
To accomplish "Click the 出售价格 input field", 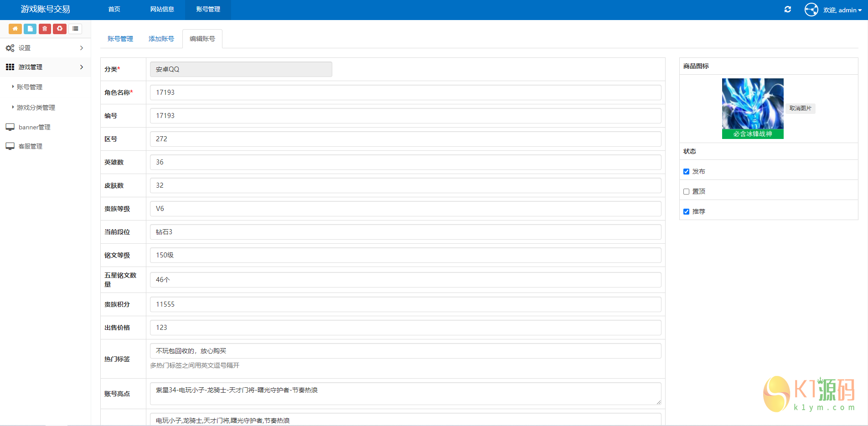I will [405, 328].
